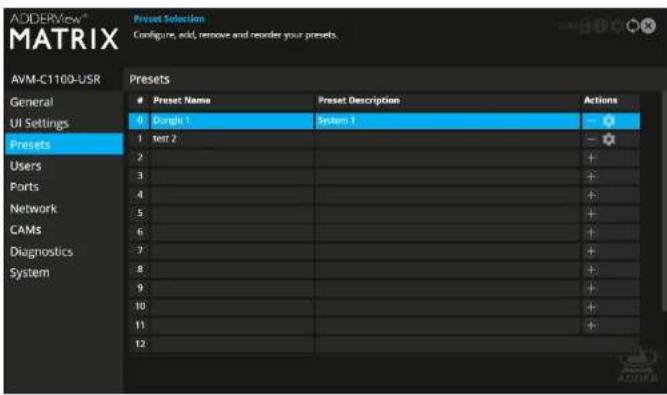Screen dimensions: 667x395
Task: Add a preset in row 11 using plus icon
Action: point(591,326)
